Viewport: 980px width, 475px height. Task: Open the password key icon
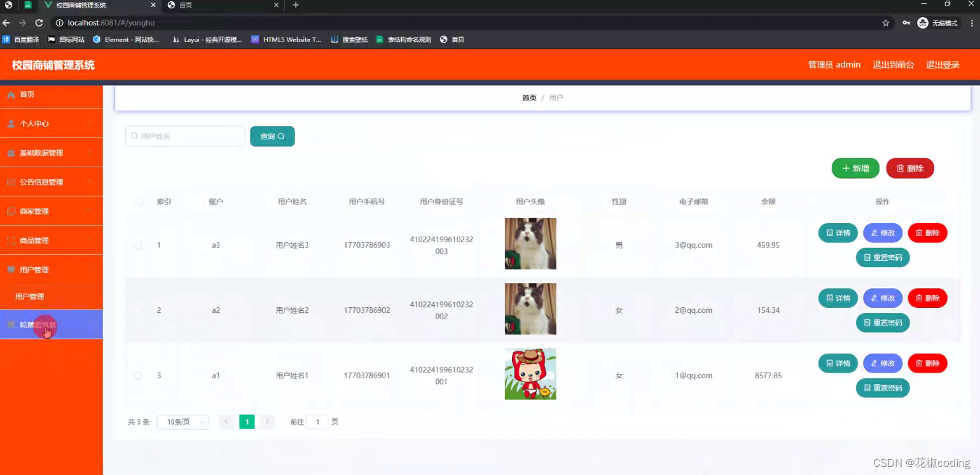(x=906, y=23)
